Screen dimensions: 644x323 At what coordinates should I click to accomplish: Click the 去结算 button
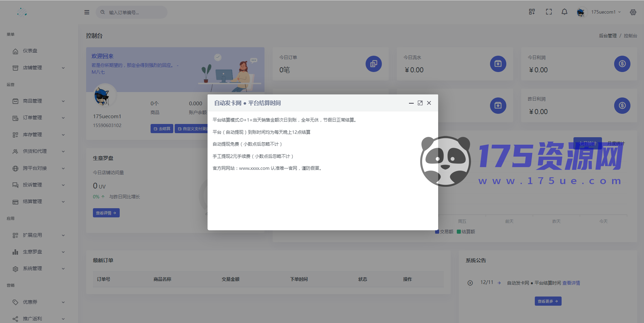pos(162,129)
